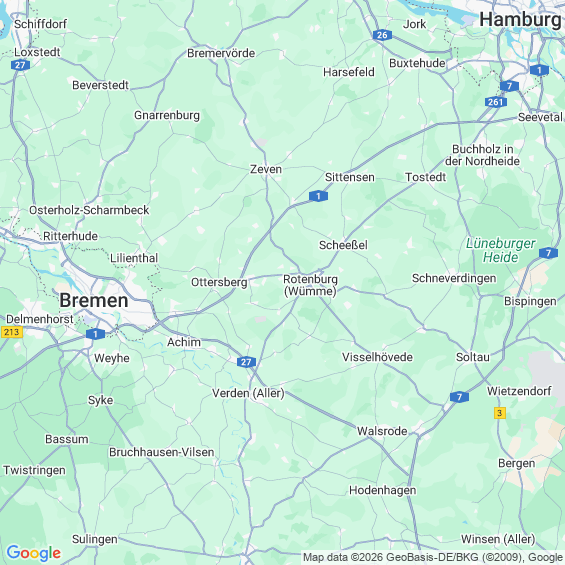
Task: Click the Rotenburg (Wümme) label
Action: [x=310, y=285]
